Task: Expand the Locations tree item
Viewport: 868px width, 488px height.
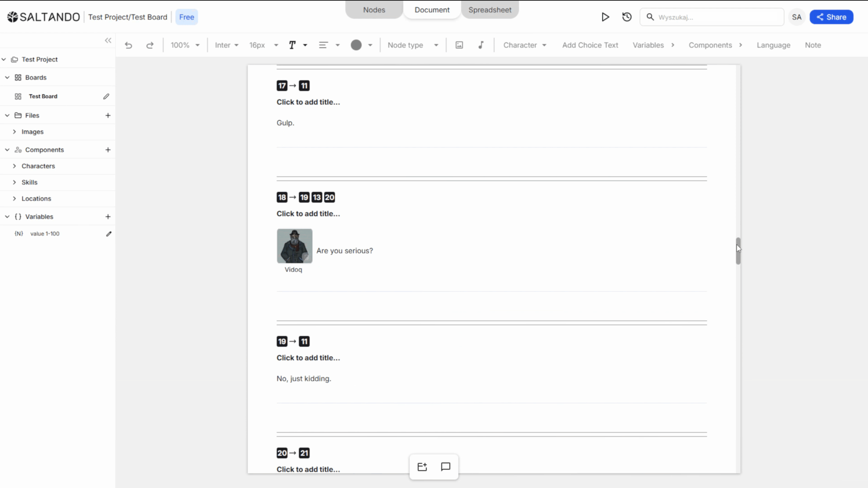Action: 14,199
